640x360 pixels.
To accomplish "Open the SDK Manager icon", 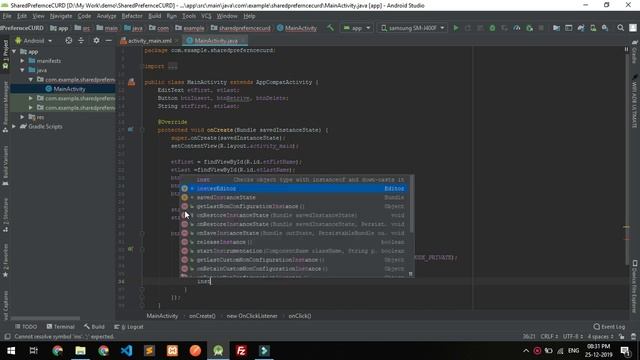I will pos(605,28).
